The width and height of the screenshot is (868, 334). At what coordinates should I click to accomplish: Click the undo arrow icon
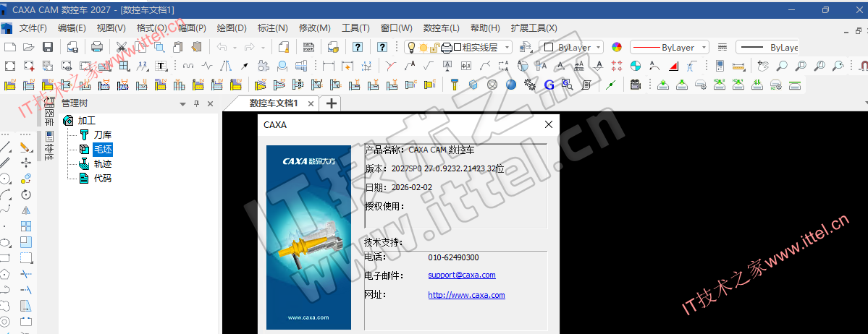coord(222,48)
